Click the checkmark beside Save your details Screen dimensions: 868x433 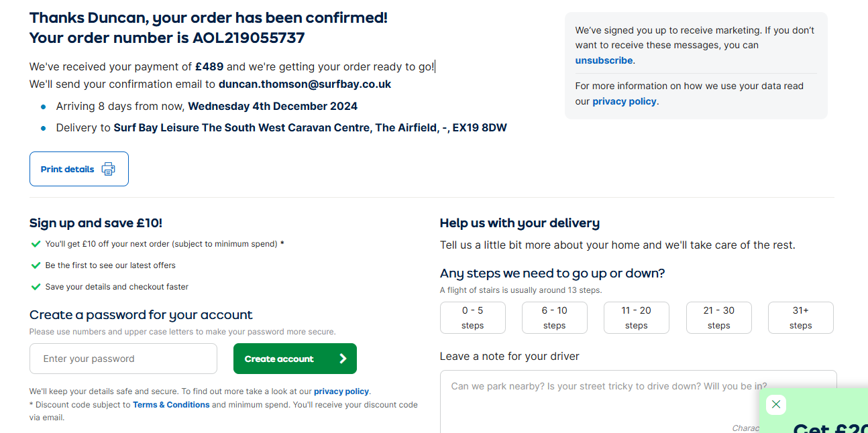[36, 287]
